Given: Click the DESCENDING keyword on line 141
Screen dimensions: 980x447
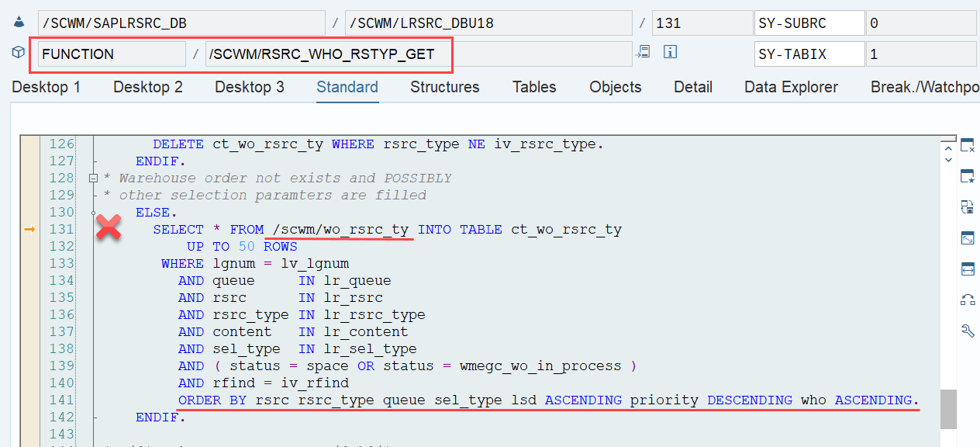Looking at the screenshot, I should (750, 400).
